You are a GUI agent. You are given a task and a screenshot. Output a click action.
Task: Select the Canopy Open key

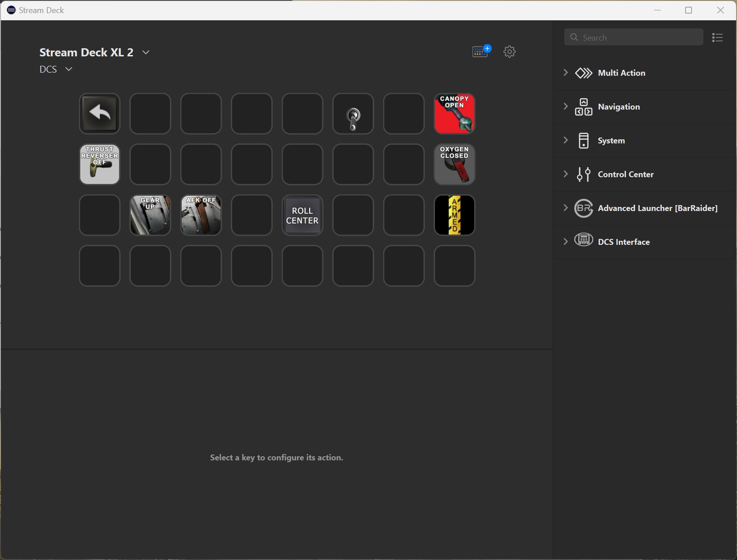[x=454, y=114]
